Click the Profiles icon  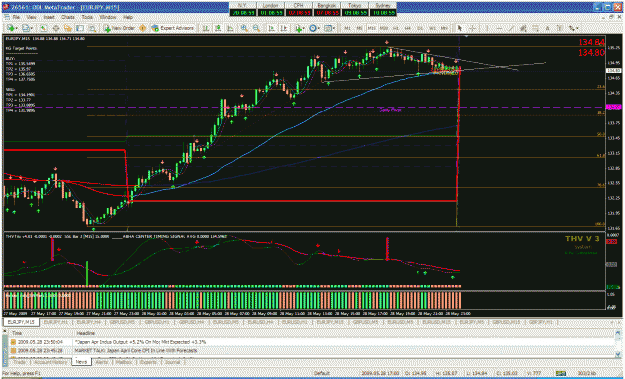click(x=26, y=28)
